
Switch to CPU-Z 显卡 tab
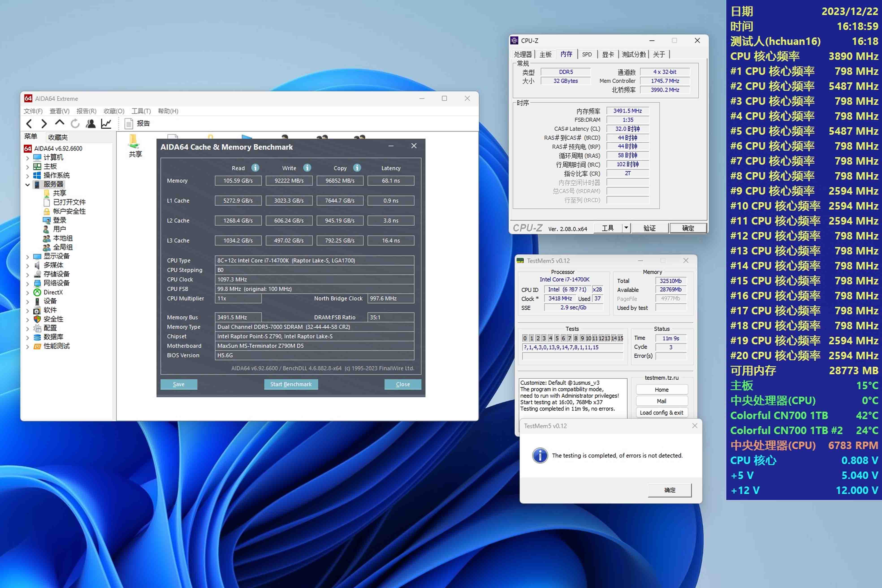(x=608, y=54)
